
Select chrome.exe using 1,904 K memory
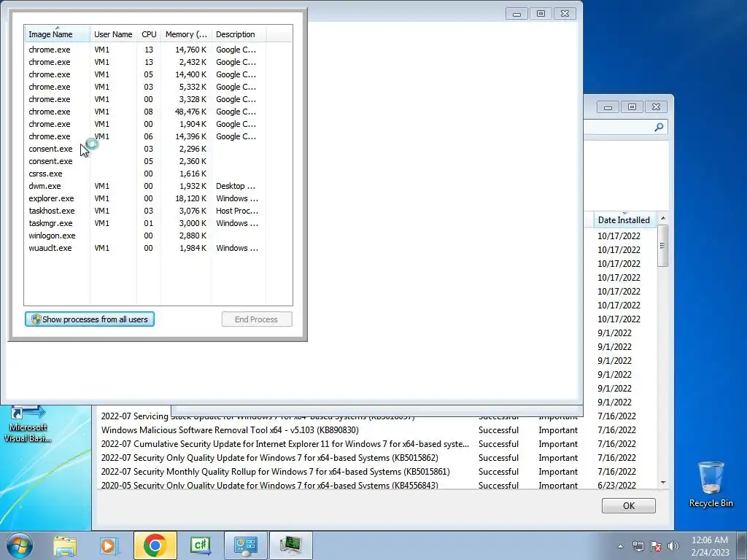(x=158, y=124)
